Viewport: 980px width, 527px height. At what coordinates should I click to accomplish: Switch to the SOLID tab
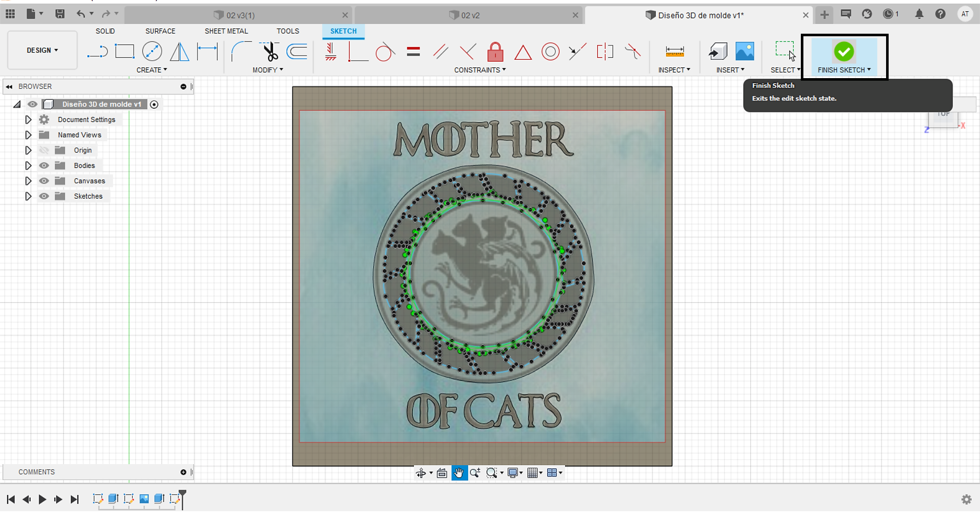pos(105,31)
